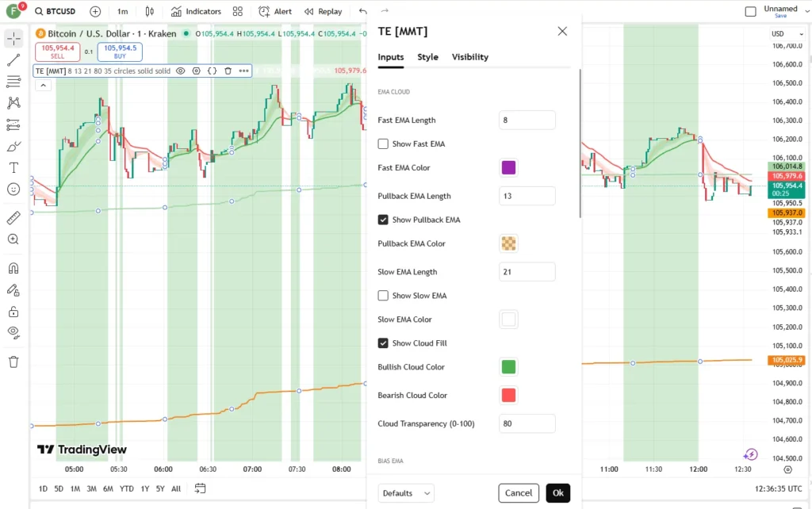
Task: Change the green Bullish Cloud Color swatch
Action: (x=508, y=366)
